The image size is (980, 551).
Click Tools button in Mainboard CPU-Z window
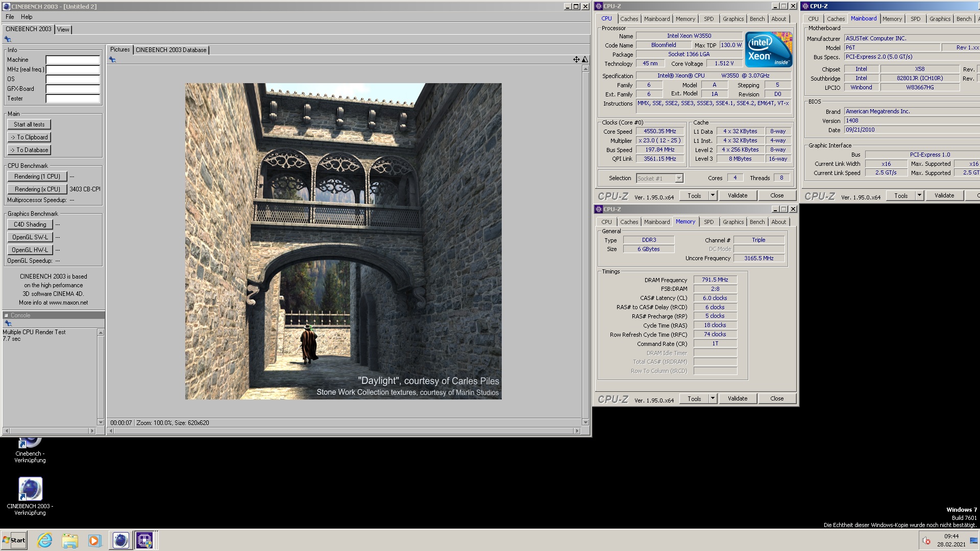901,195
